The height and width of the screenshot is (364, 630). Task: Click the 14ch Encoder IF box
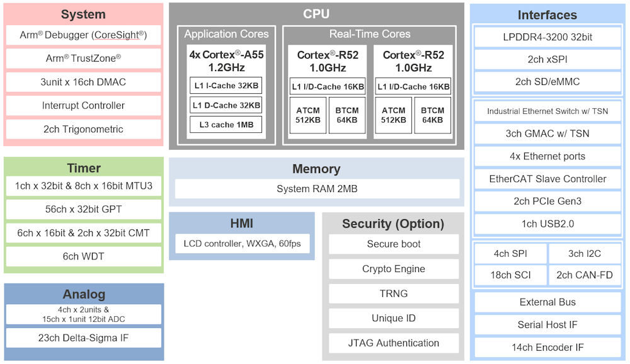pos(547,348)
